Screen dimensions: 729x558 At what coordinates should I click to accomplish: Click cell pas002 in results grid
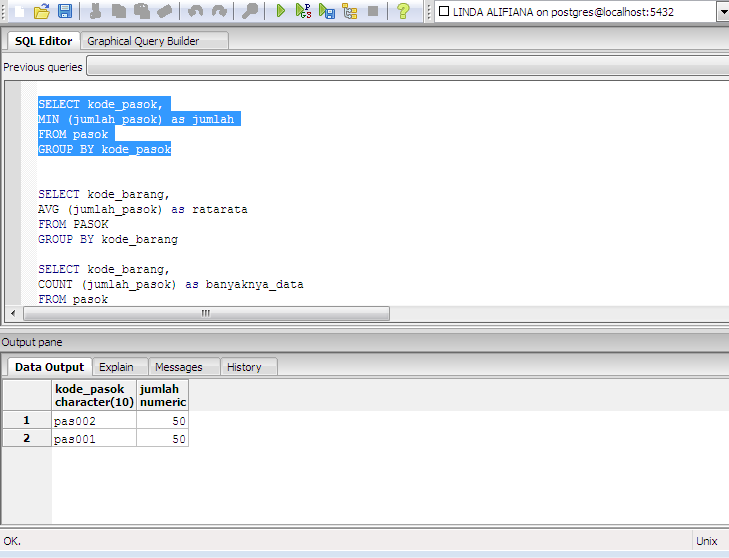[94, 421]
